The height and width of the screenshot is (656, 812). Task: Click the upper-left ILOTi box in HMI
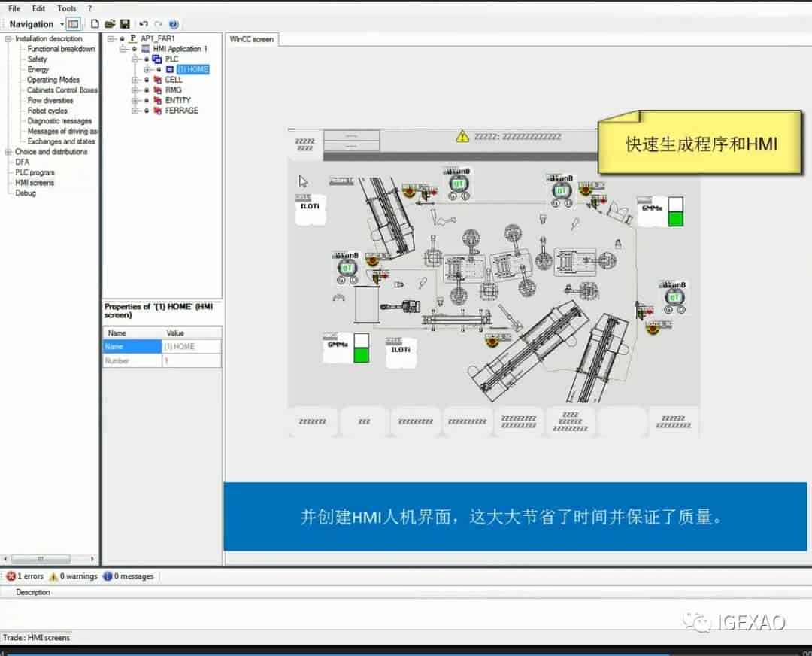pos(311,209)
